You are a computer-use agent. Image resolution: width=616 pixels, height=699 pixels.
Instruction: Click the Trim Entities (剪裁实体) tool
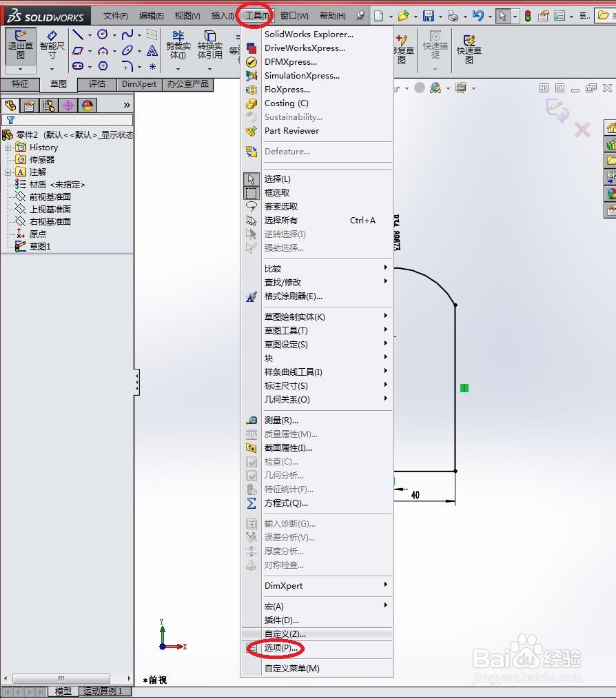[178, 45]
